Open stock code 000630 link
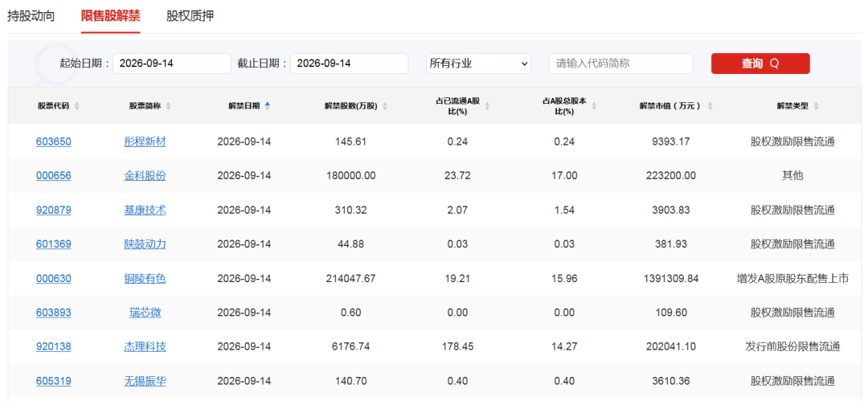868x401 pixels. [x=54, y=279]
